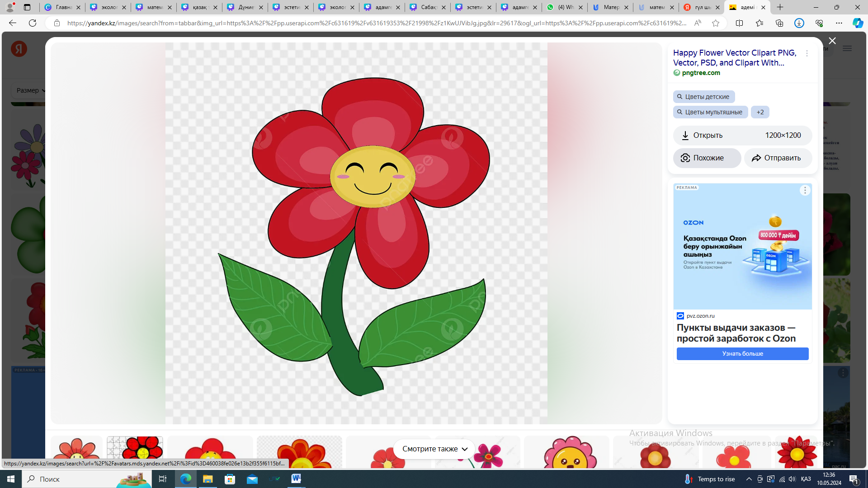Viewport: 868px width, 488px height.
Task: Open browser downloads icon
Action: point(799,23)
